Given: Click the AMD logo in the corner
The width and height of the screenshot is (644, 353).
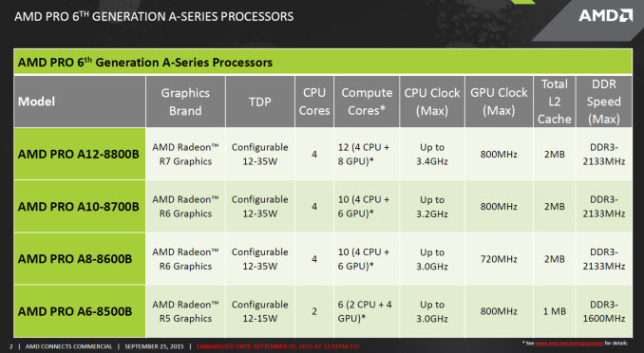Looking at the screenshot, I should tap(605, 15).
